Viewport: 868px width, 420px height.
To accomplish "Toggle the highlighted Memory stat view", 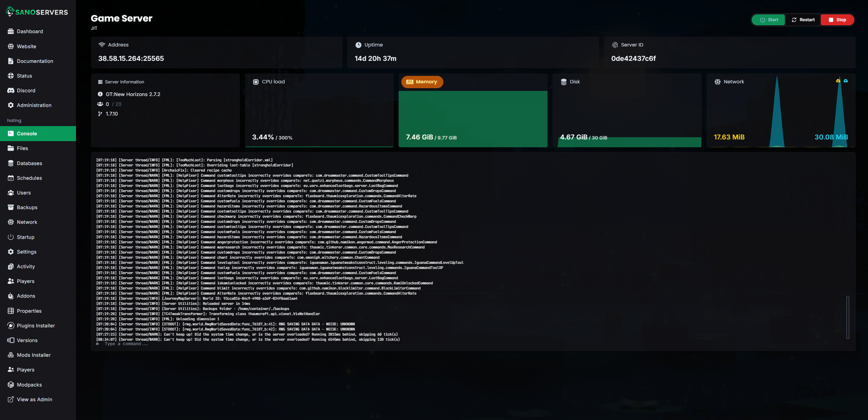I will [x=422, y=82].
